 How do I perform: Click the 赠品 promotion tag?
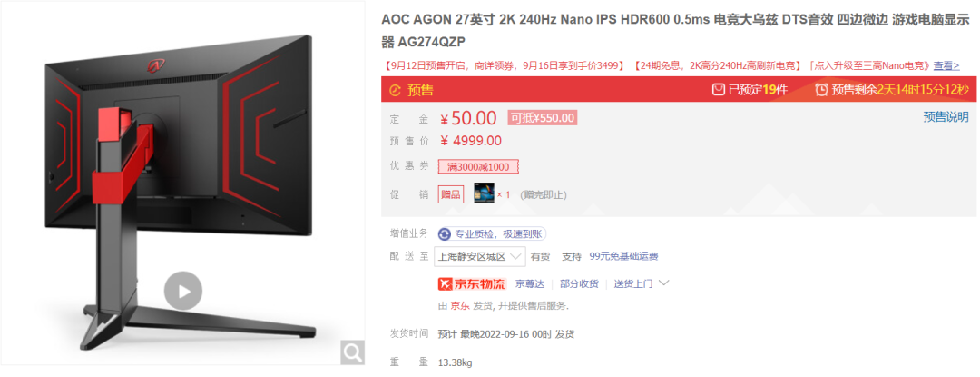(x=451, y=194)
